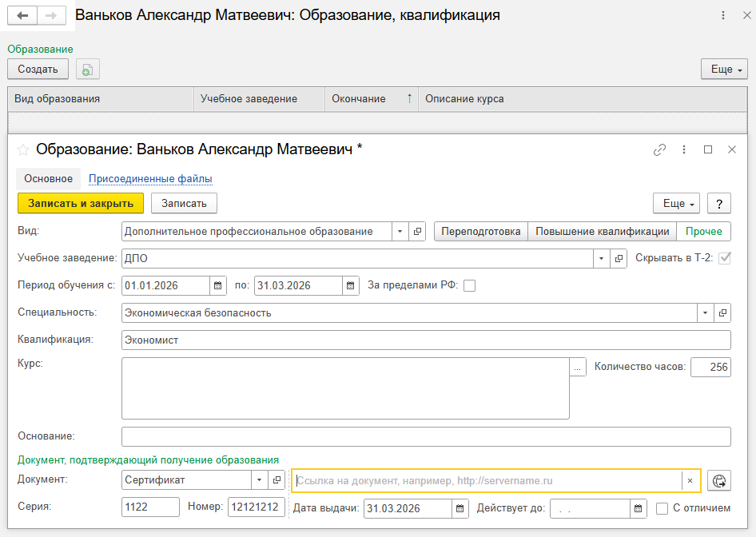Open calendar for training period start date
The image size is (756, 537).
coord(217,285)
